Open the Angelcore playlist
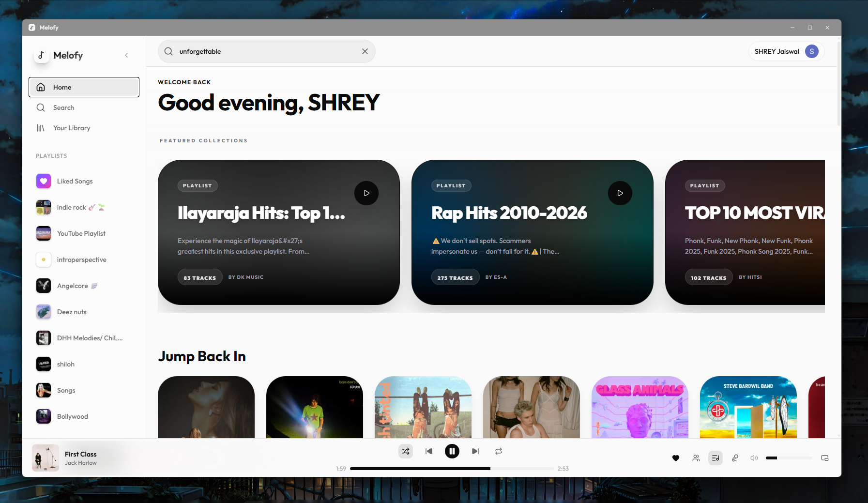This screenshot has height=503, width=868. click(84, 286)
